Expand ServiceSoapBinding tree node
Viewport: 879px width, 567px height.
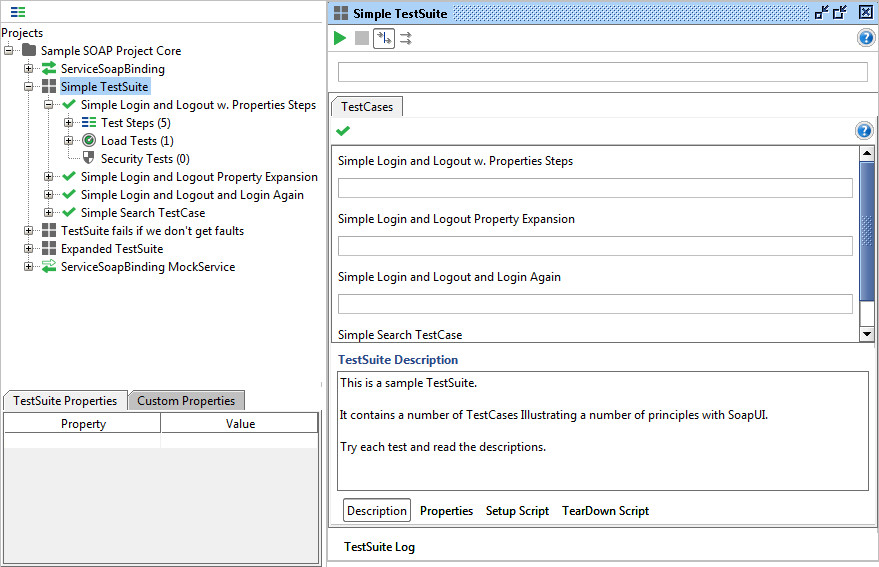pyautogui.click(x=29, y=68)
